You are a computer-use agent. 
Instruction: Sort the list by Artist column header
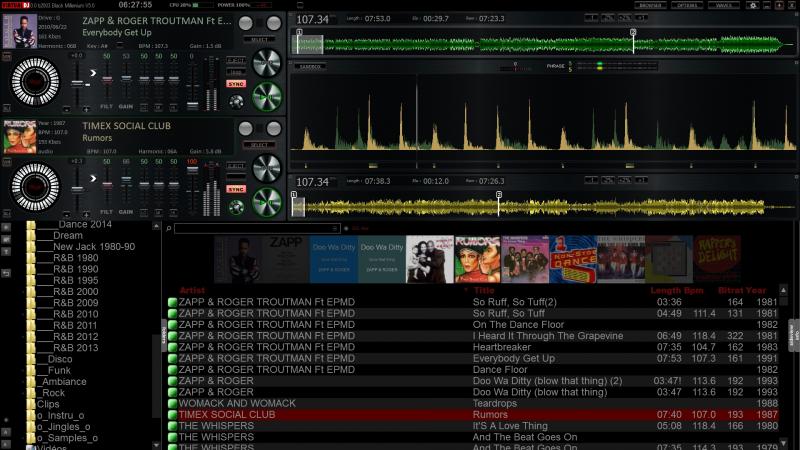[192, 290]
